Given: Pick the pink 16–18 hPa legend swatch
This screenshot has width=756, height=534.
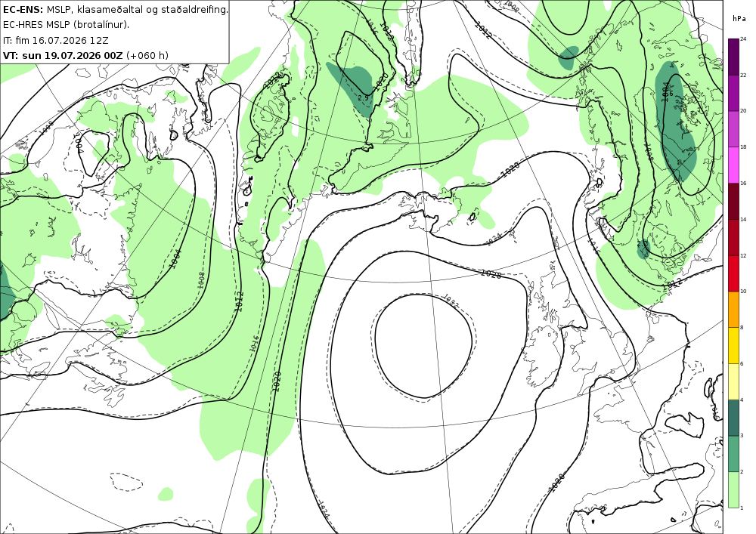Looking at the screenshot, I should pos(733,165).
